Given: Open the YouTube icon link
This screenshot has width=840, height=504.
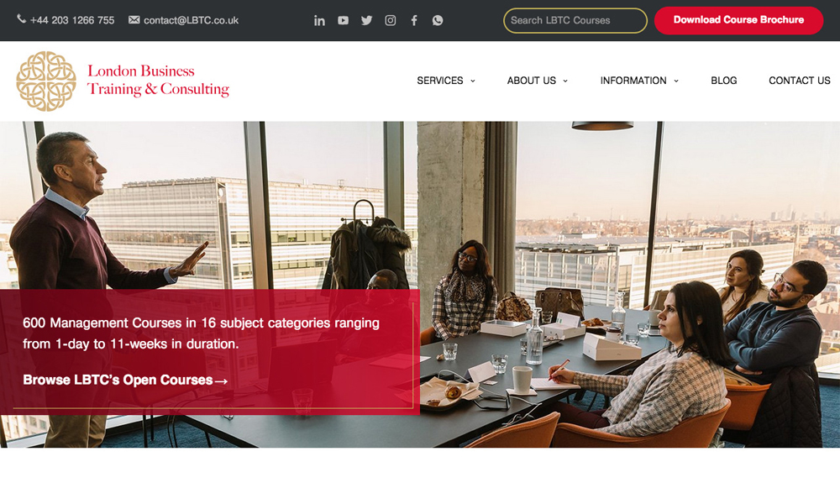Looking at the screenshot, I should pos(343,20).
